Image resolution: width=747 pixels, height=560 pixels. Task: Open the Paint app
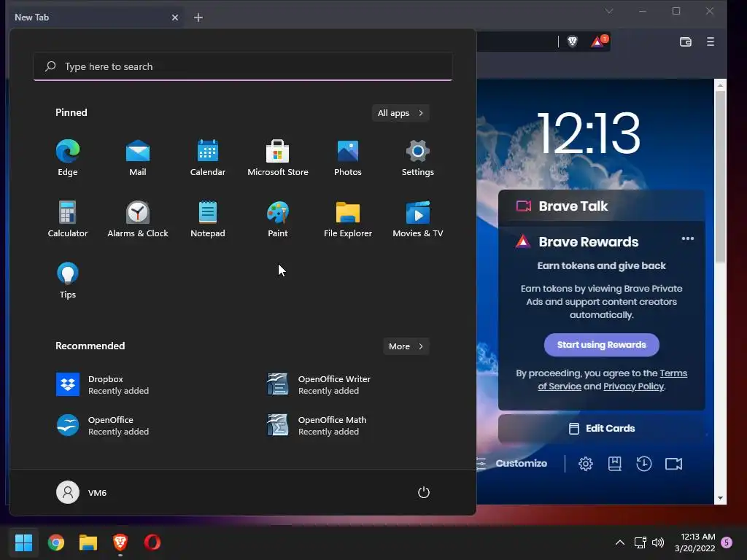[278, 219]
